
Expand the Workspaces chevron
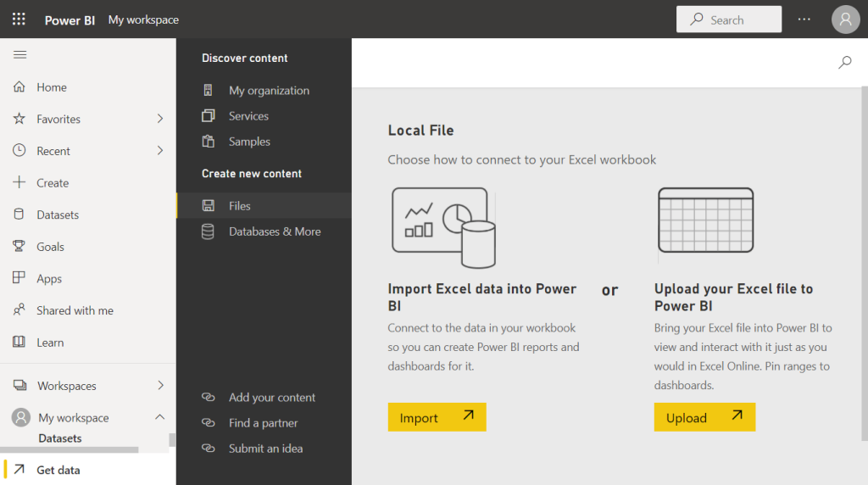160,385
